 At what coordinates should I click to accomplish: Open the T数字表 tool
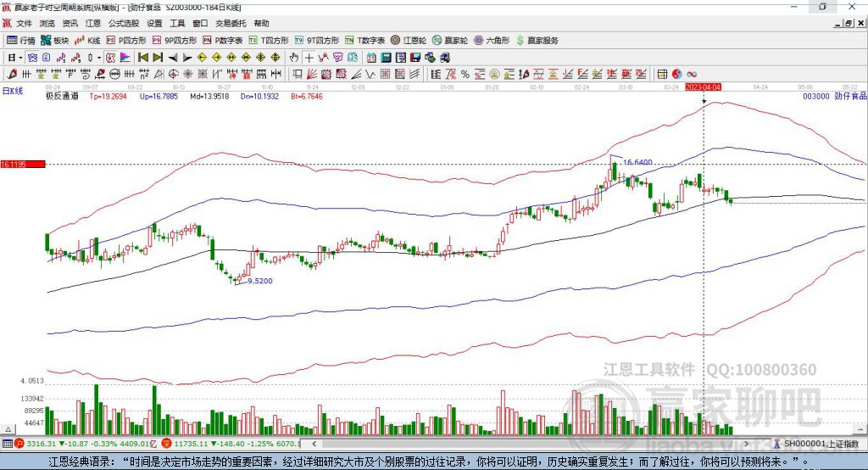pos(364,41)
